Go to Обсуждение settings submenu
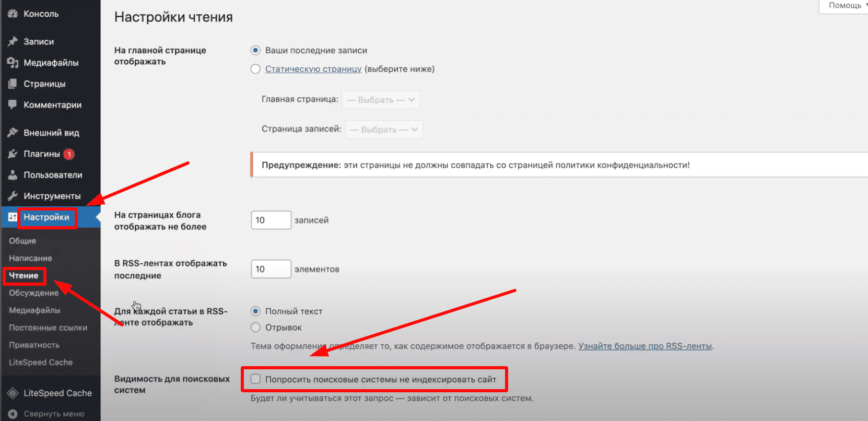This screenshot has height=421, width=868. tap(33, 293)
